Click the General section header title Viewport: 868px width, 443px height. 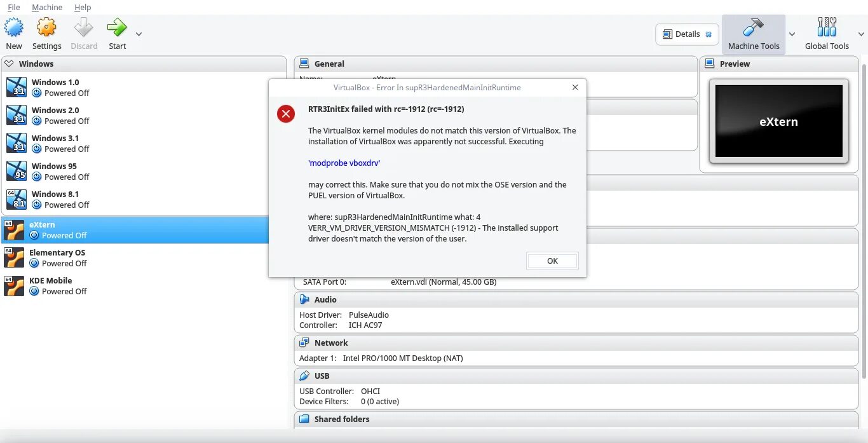329,64
